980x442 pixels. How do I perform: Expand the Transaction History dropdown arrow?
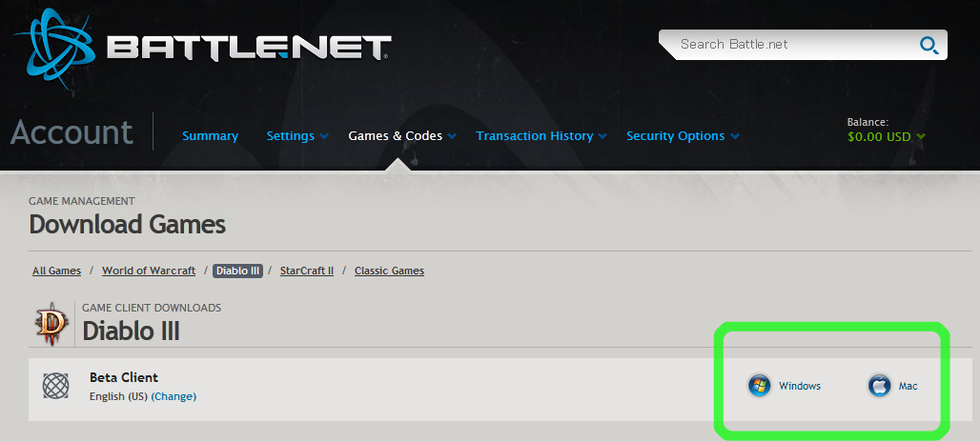(x=602, y=136)
